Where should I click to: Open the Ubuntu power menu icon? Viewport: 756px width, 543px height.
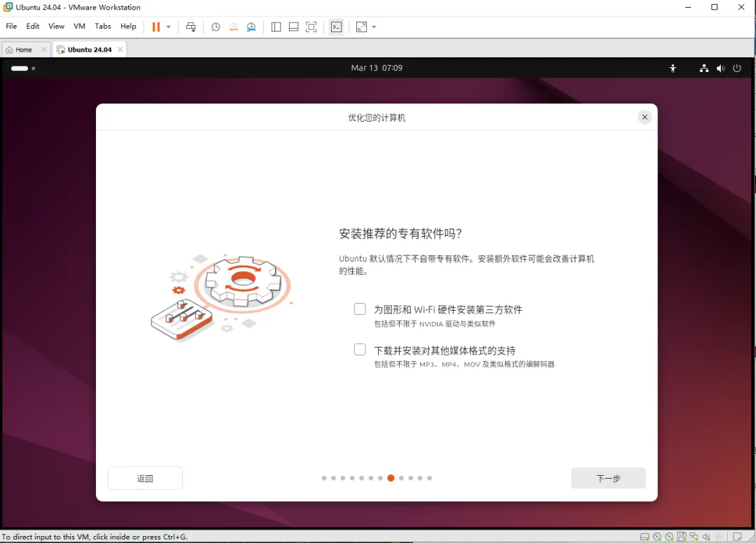click(736, 69)
